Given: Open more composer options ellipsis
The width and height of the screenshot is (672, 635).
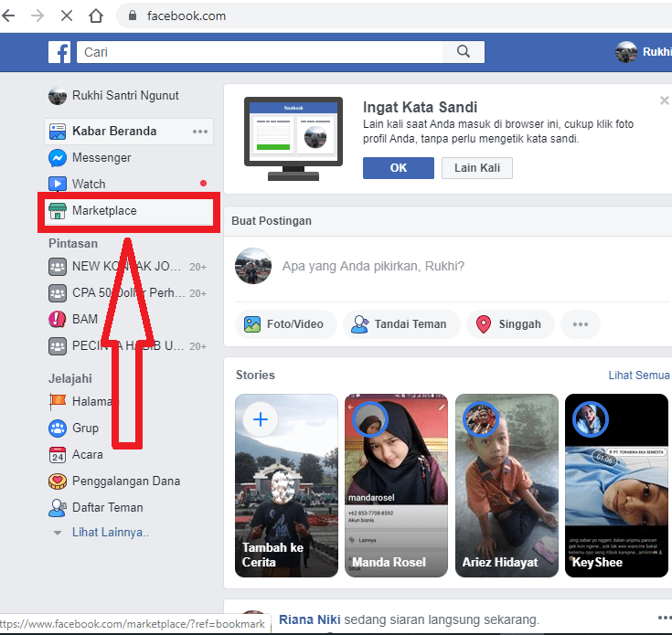Looking at the screenshot, I should 581,324.
